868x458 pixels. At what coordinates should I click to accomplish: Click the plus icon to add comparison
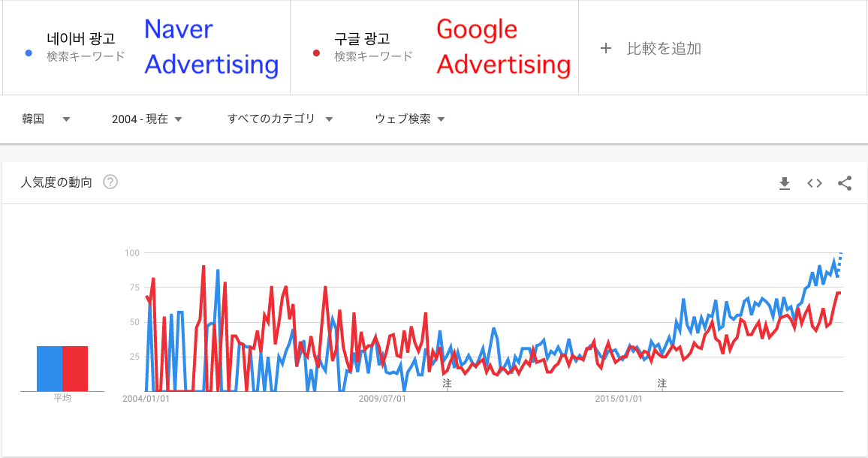click(x=606, y=48)
